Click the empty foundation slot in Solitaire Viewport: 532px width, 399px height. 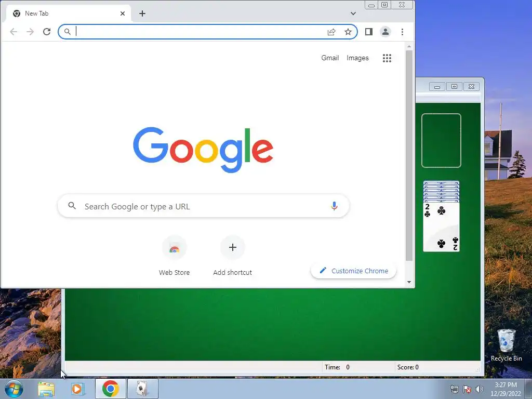pyautogui.click(x=441, y=140)
